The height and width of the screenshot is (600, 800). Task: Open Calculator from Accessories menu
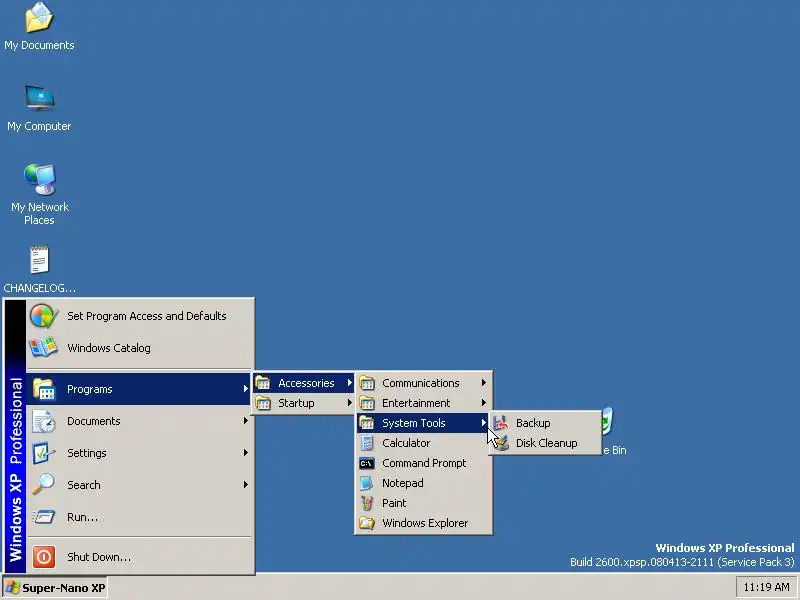coord(424,443)
